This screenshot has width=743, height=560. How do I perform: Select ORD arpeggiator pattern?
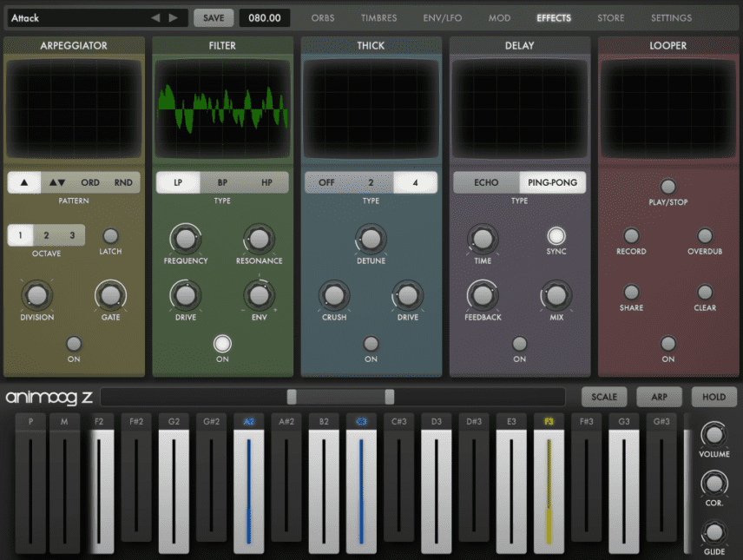point(90,182)
